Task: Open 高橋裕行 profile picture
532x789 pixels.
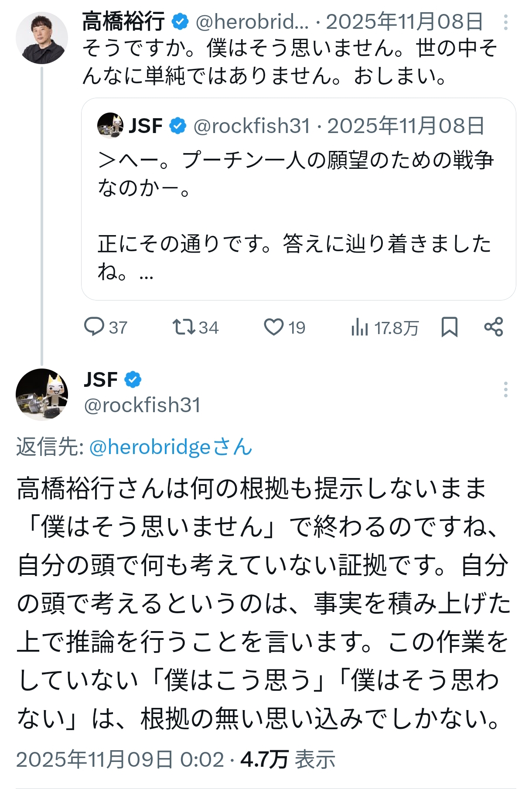Action: 42,38
